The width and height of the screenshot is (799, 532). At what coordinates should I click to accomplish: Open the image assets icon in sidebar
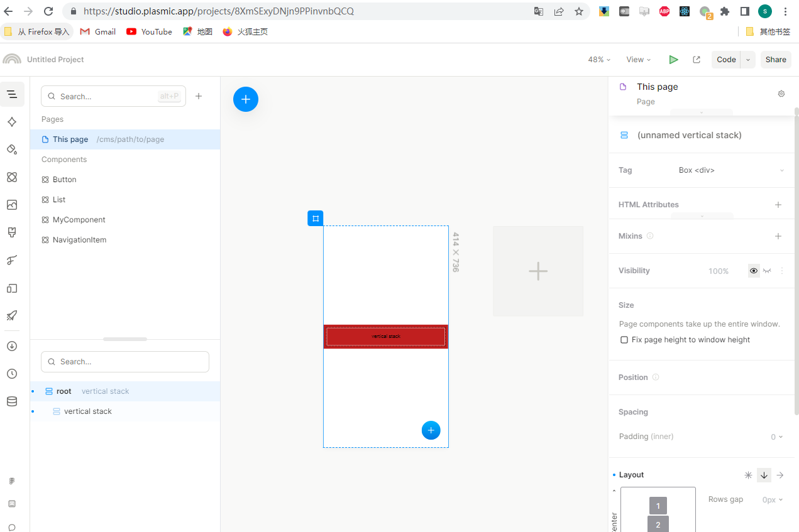coord(12,205)
